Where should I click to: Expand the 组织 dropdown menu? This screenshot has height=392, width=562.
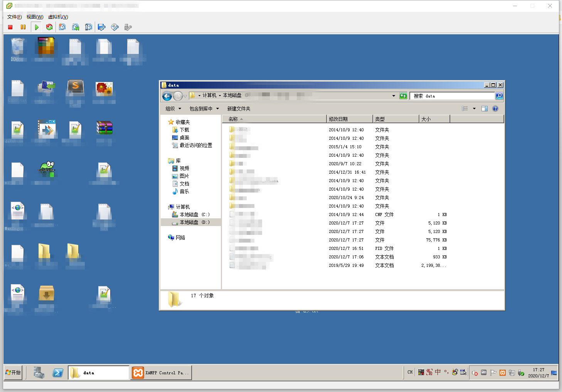point(173,109)
